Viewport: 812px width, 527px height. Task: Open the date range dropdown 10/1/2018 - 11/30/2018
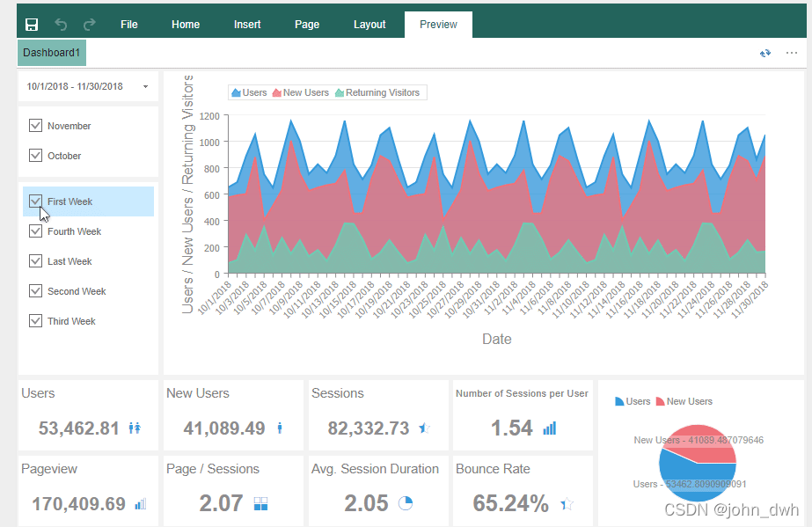(x=85, y=85)
